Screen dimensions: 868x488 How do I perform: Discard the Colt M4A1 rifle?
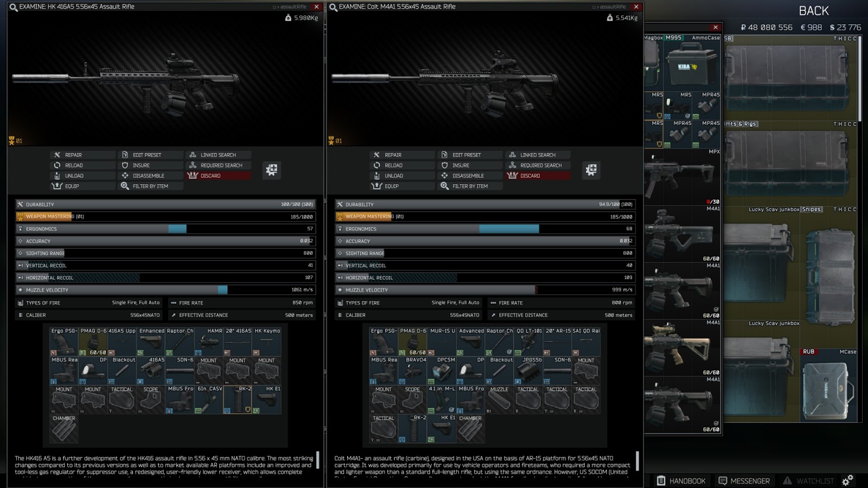point(538,176)
